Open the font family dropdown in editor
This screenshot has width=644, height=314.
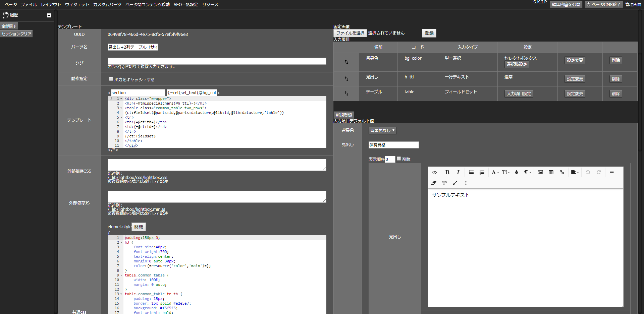pyautogui.click(x=495, y=172)
